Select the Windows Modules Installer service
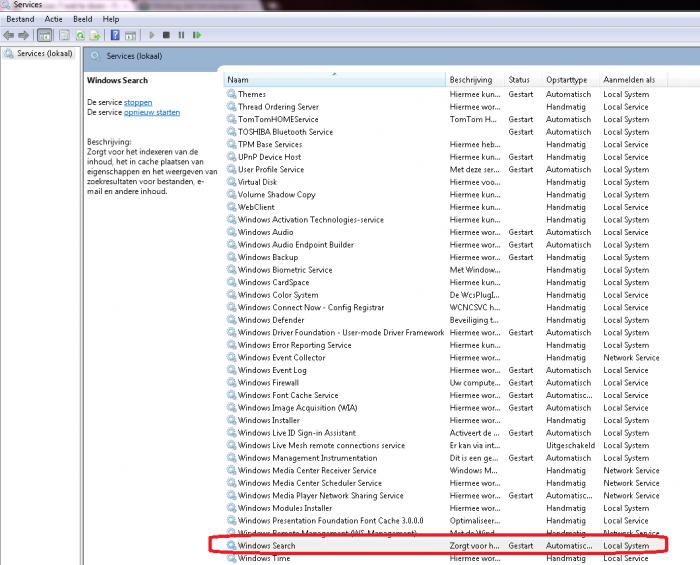 point(444,508)
